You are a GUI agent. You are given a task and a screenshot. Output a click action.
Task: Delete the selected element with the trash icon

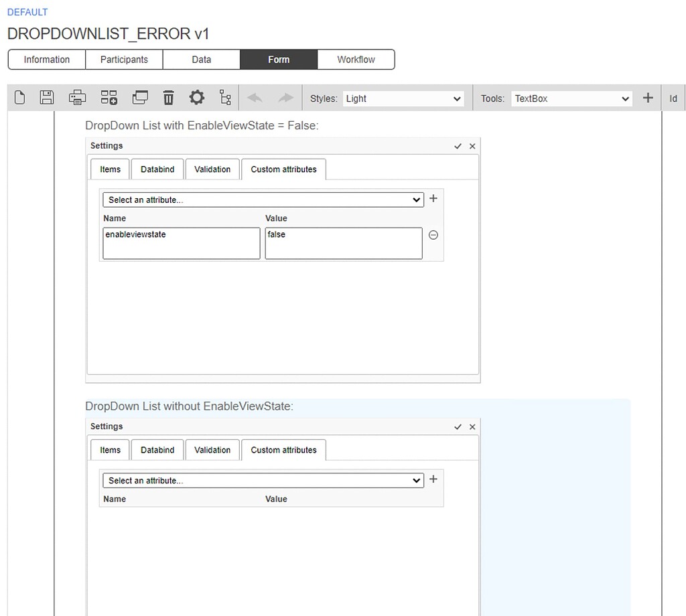[167, 97]
